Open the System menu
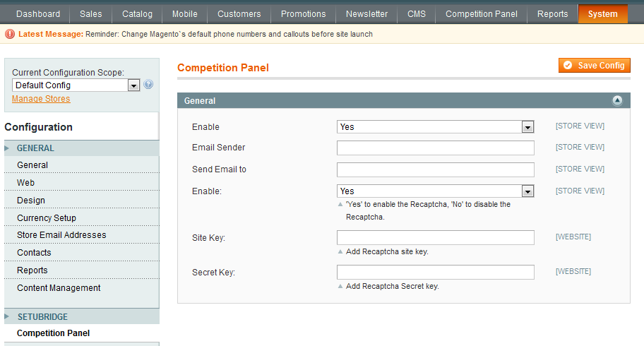The image size is (644, 346). [x=602, y=14]
